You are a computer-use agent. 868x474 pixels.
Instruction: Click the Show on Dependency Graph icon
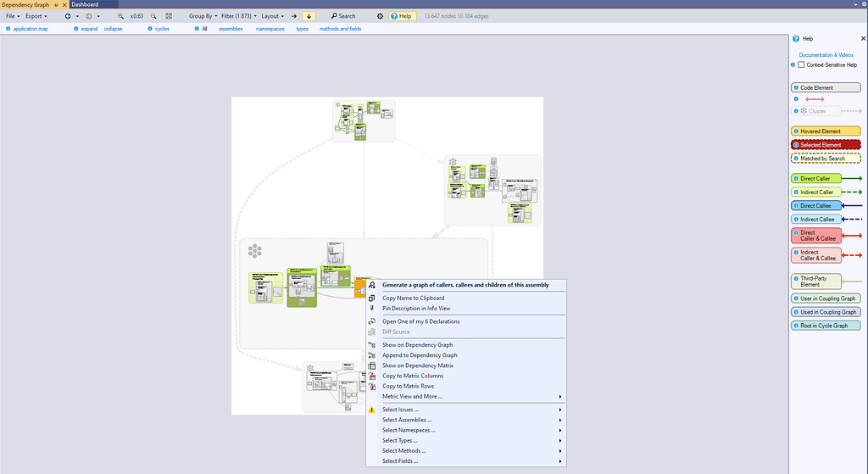(372, 345)
